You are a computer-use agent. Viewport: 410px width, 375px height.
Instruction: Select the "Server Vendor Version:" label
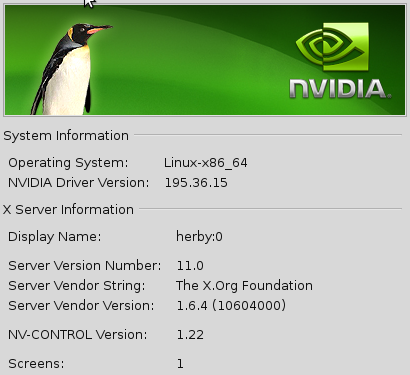pos(81,306)
